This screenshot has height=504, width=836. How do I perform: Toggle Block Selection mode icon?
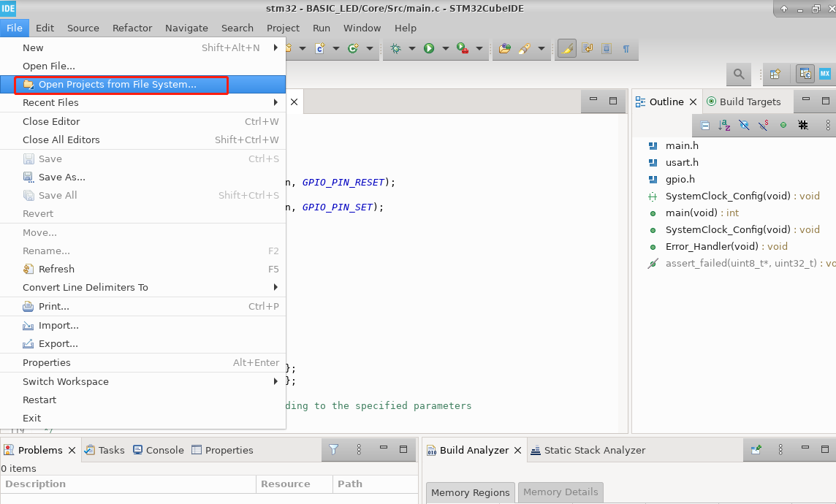point(607,48)
